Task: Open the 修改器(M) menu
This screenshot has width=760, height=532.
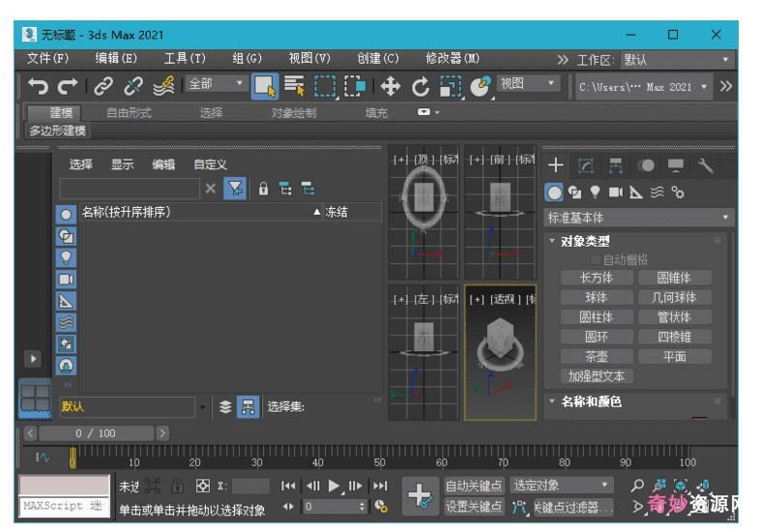Action: pos(453,59)
